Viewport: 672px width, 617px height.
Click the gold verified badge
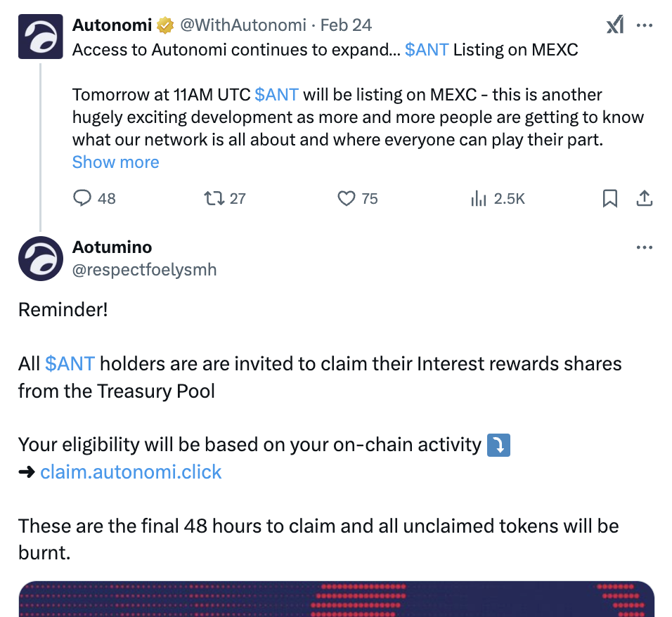point(165,26)
